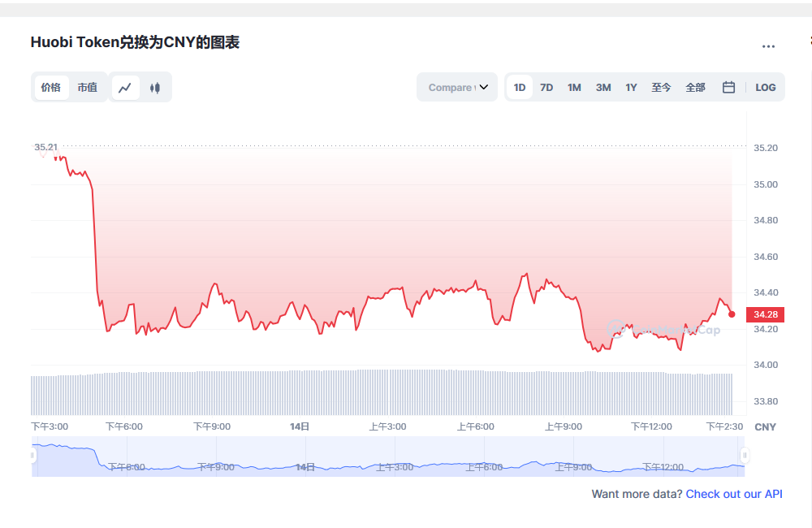Grab the right range slider handle
Image resolution: width=812 pixels, height=528 pixels.
[x=745, y=456]
